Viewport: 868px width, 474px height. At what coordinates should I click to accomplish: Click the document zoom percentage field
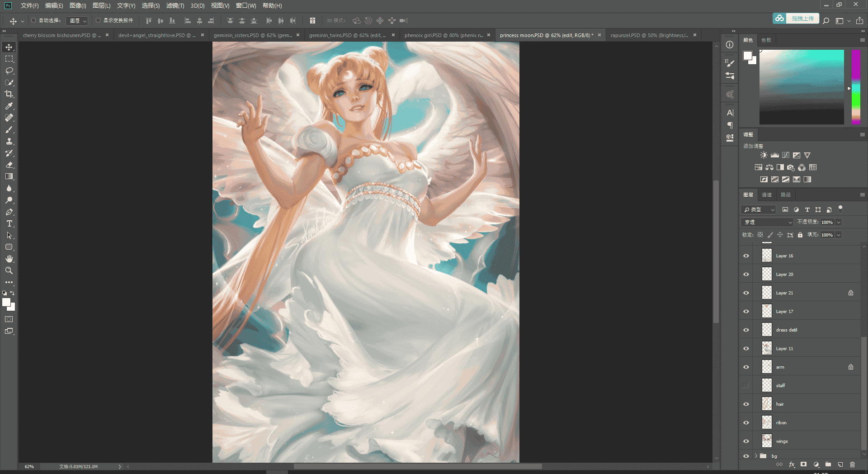click(29, 466)
